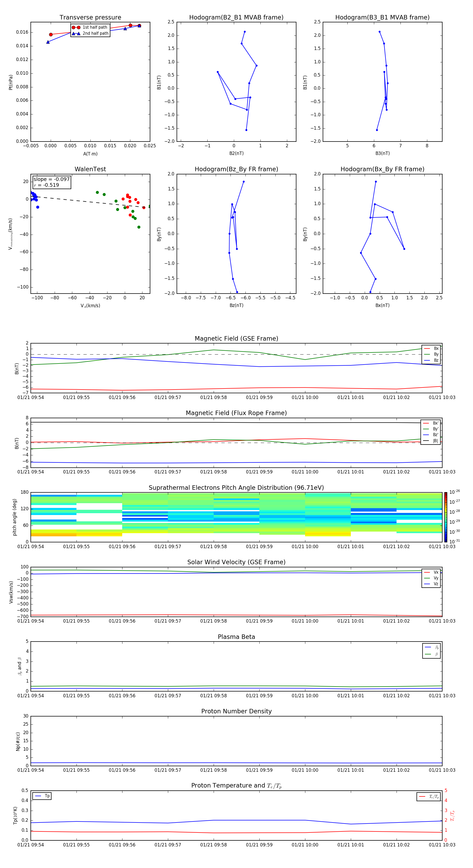Viewport: 473px width, 868px height.
Task: Click the 'WalenTest' plot title
Action: [x=90, y=169]
